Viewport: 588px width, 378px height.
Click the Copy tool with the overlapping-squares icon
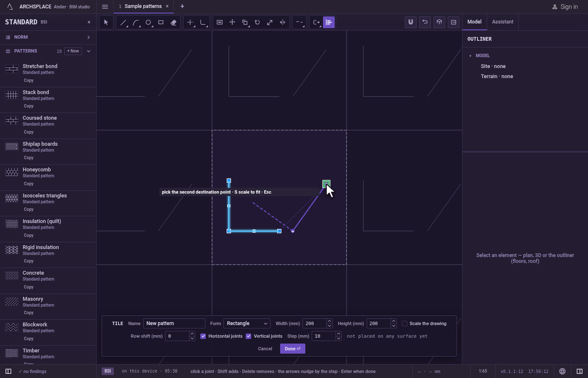tap(245, 22)
